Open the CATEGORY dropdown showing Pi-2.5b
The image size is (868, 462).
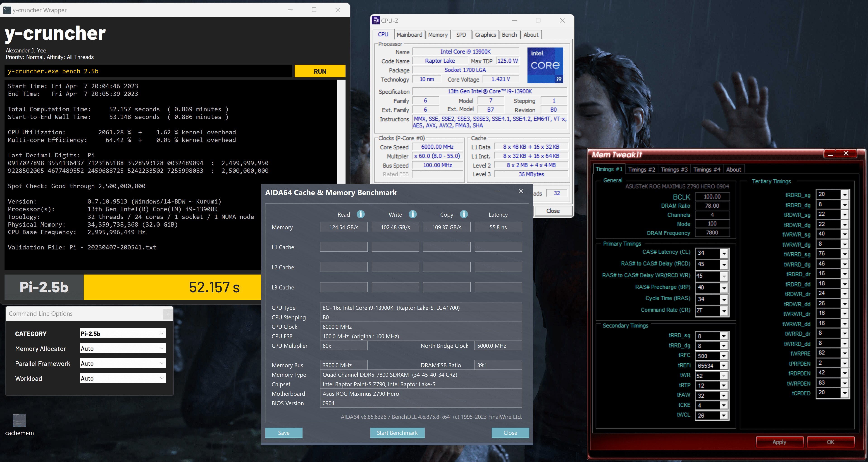tap(123, 333)
